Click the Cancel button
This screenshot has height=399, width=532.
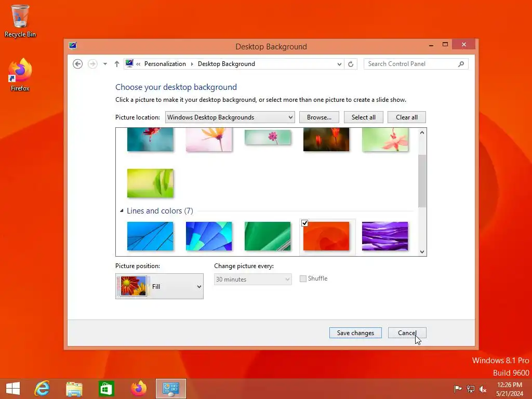pos(407,333)
